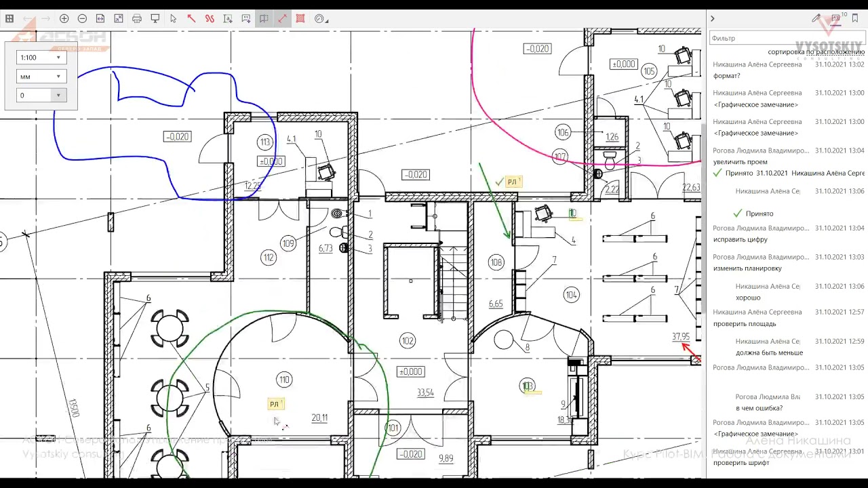Select comment 'изменить планировку'

pos(747,268)
